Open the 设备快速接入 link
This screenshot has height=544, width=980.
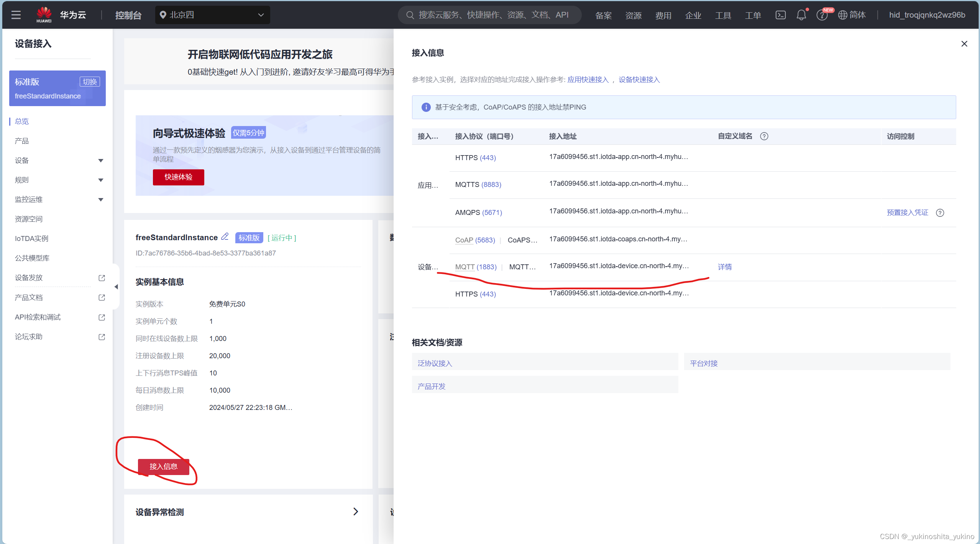[x=639, y=80]
